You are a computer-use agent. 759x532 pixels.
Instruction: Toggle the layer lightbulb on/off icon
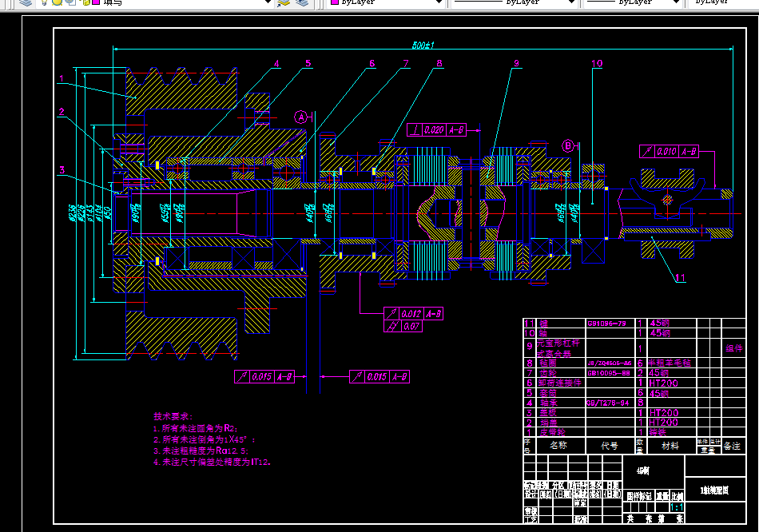coord(45,2)
